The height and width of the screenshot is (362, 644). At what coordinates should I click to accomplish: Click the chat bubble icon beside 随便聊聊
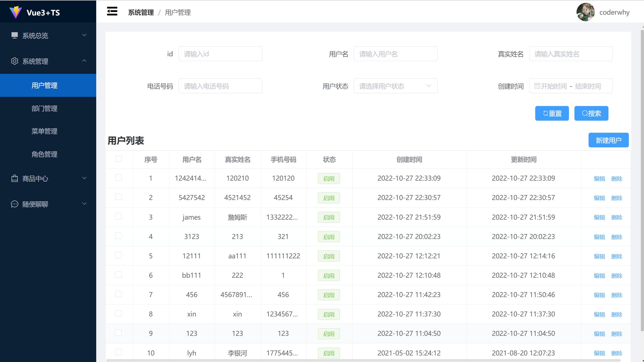(x=15, y=204)
